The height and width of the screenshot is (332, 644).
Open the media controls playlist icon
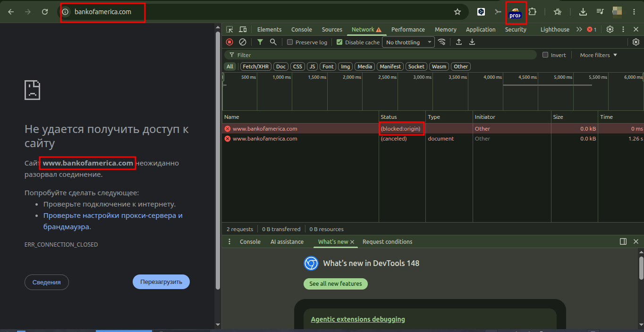[600, 12]
